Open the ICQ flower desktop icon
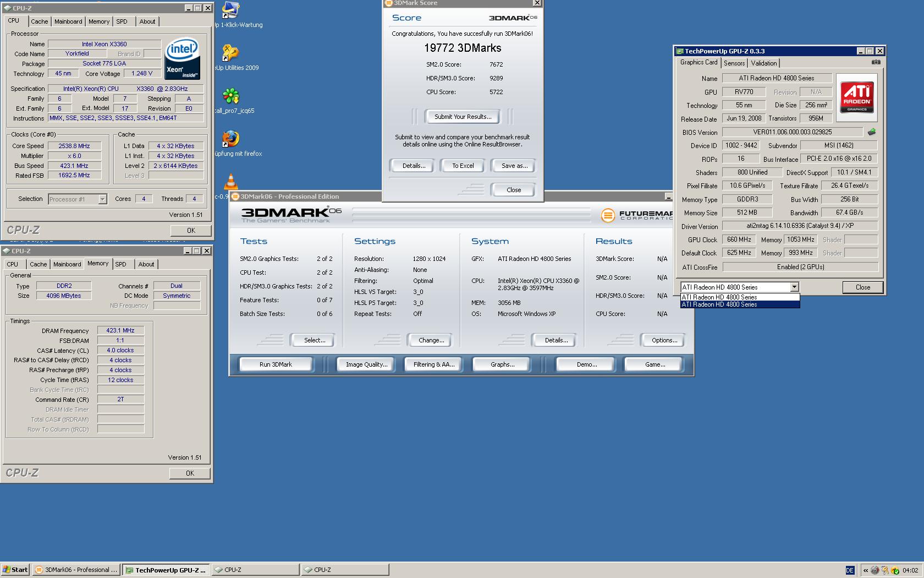 (x=231, y=96)
